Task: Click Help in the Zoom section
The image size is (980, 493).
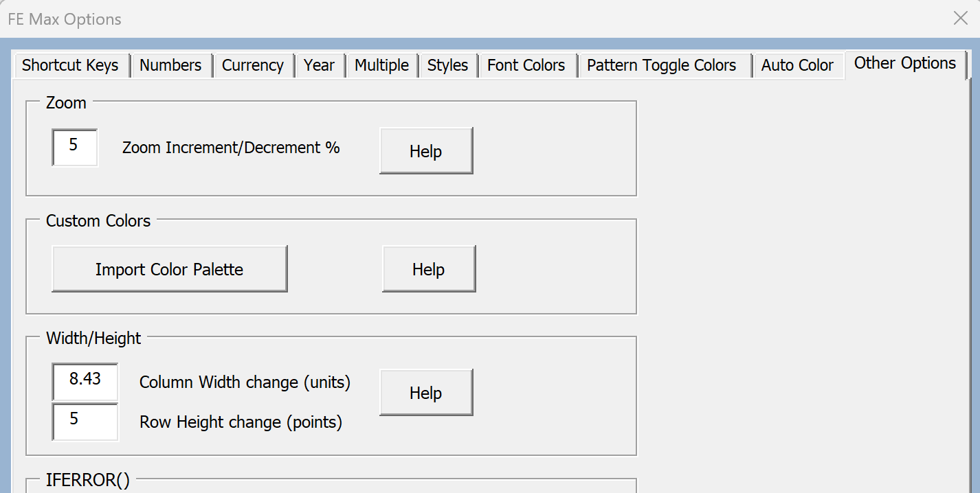Action: pyautogui.click(x=425, y=151)
